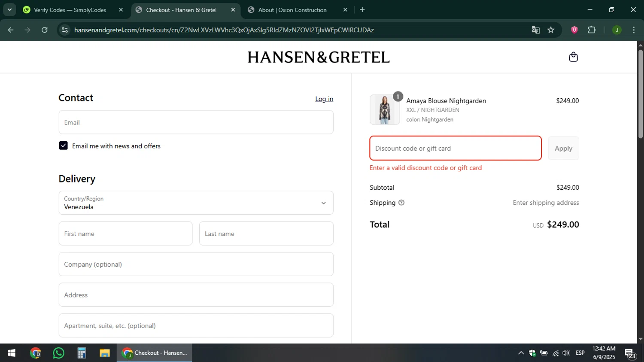The image size is (644, 362).
Task: Click the ESP language indicator
Action: (580, 353)
